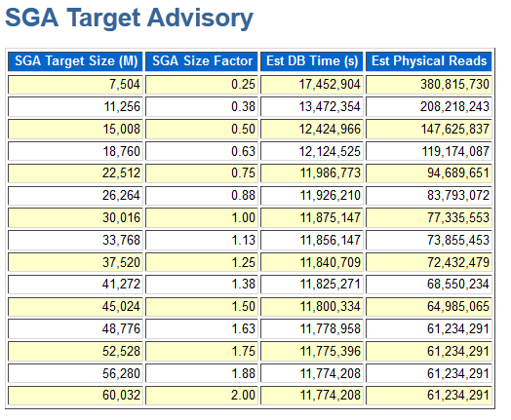Select the SGA target size 60,032 cell

pyautogui.click(x=75, y=396)
